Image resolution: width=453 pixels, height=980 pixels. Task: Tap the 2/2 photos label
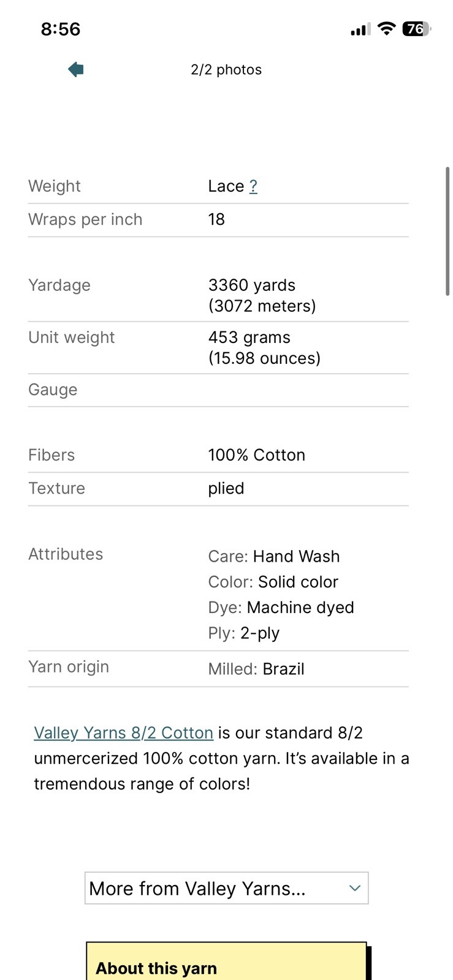tap(226, 70)
